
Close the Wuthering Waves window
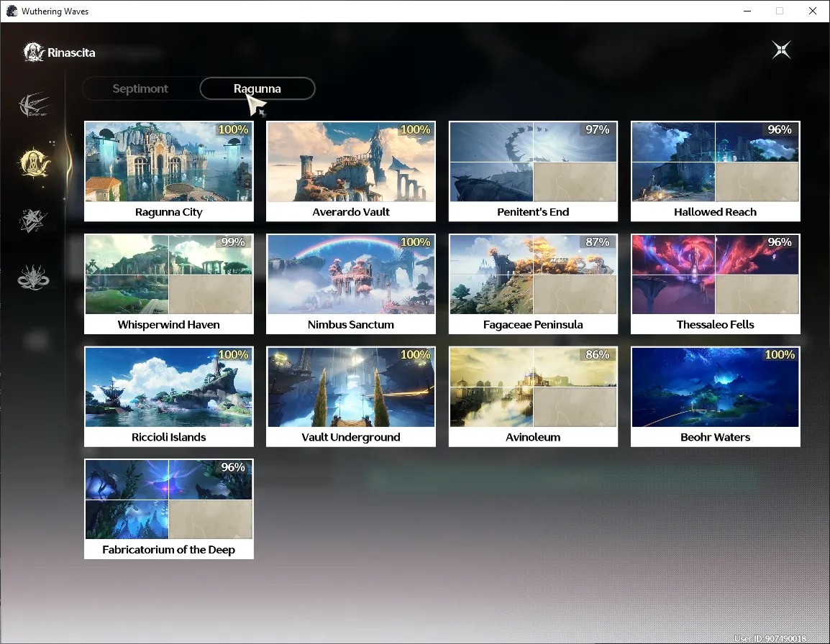(x=813, y=11)
